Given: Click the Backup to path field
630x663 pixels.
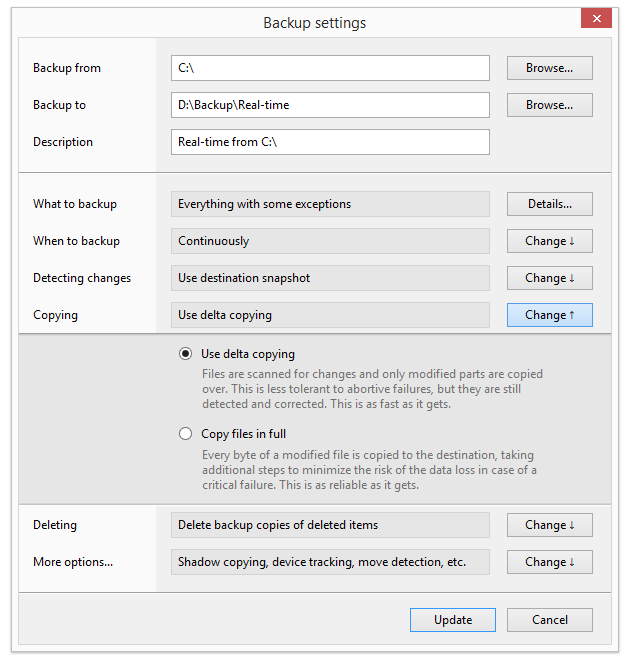Looking at the screenshot, I should click(330, 105).
